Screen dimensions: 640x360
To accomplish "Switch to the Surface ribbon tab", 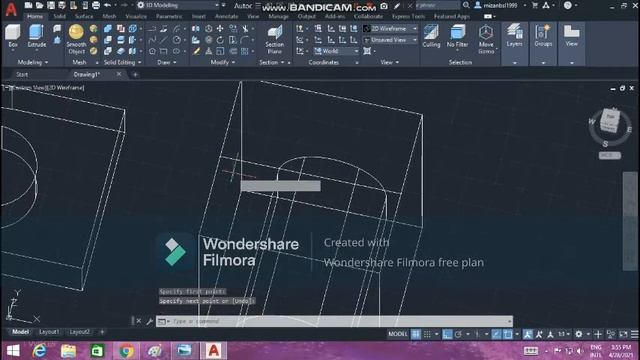I will [84, 16].
